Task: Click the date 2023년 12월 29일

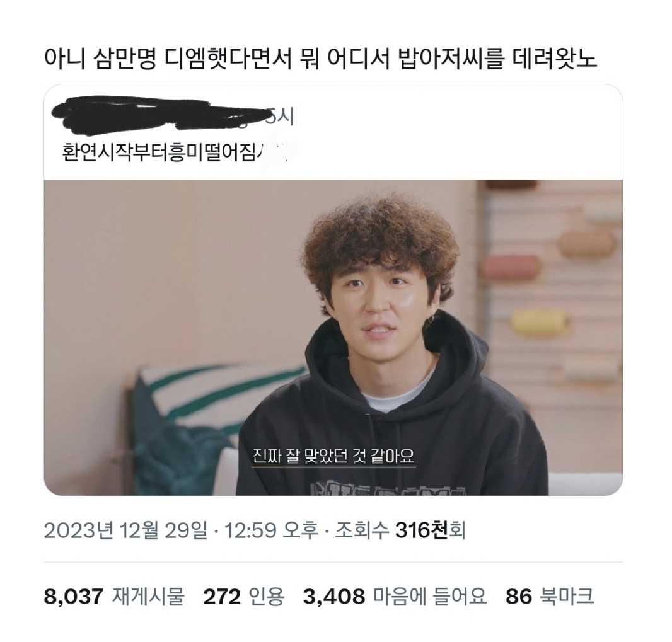Action: (x=125, y=530)
